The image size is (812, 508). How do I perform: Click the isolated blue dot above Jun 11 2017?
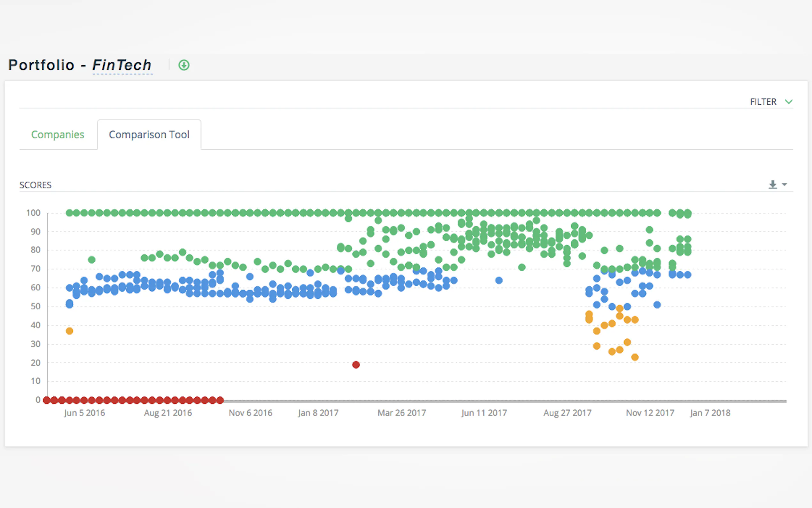(499, 280)
